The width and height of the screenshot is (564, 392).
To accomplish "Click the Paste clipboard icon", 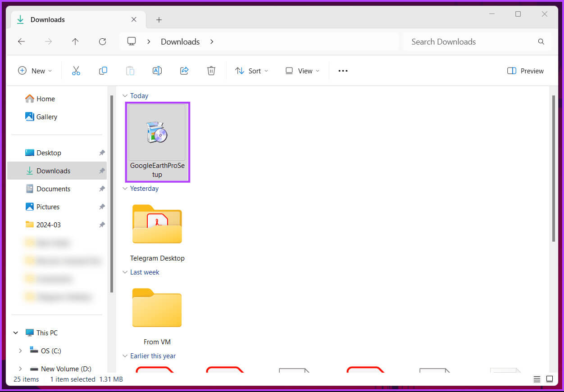I will click(x=130, y=71).
